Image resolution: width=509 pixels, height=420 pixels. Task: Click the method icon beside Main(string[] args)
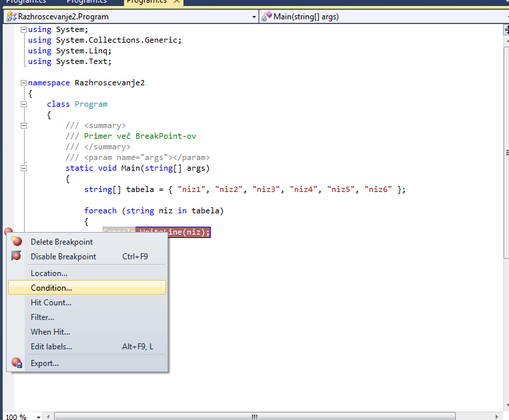click(x=266, y=17)
